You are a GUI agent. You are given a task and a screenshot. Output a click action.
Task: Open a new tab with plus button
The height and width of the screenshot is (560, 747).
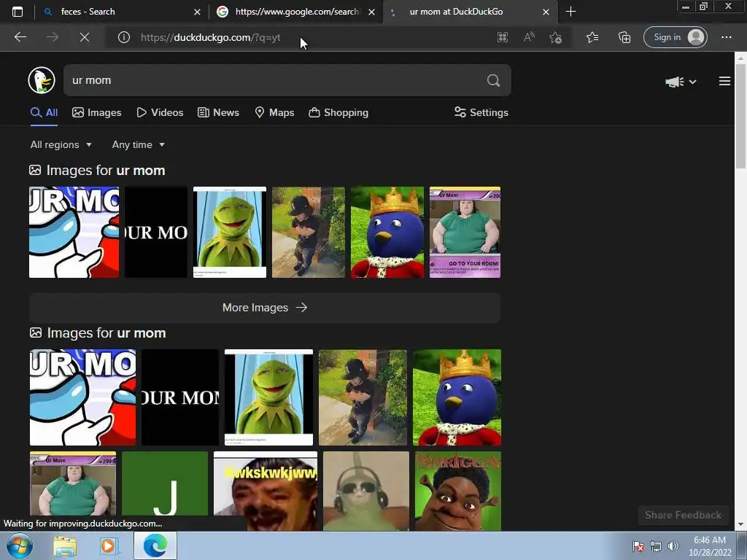(x=570, y=12)
